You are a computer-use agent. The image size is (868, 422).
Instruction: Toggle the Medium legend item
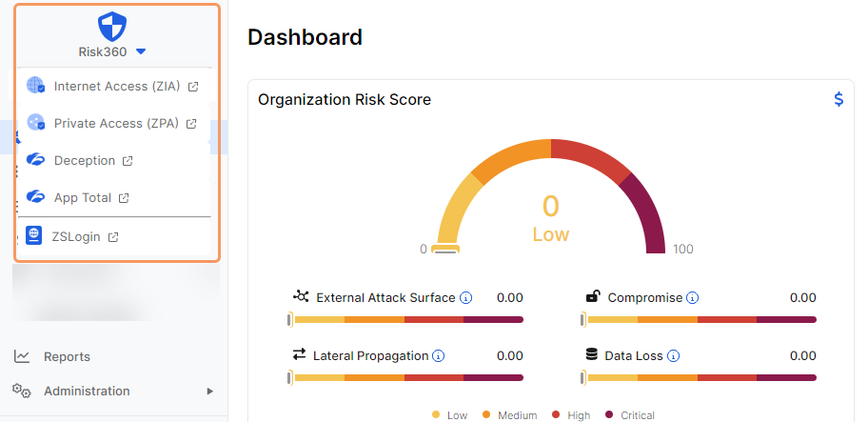(511, 415)
